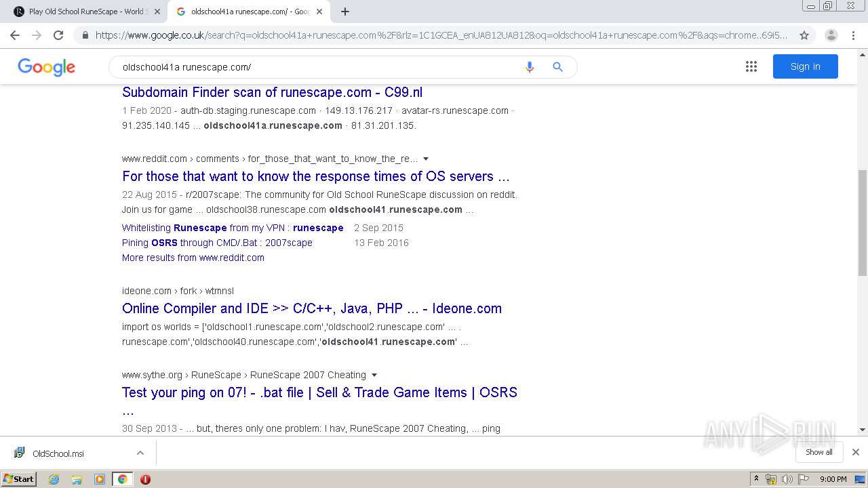
Task: Click the address bar URL
Action: pyautogui.click(x=441, y=35)
